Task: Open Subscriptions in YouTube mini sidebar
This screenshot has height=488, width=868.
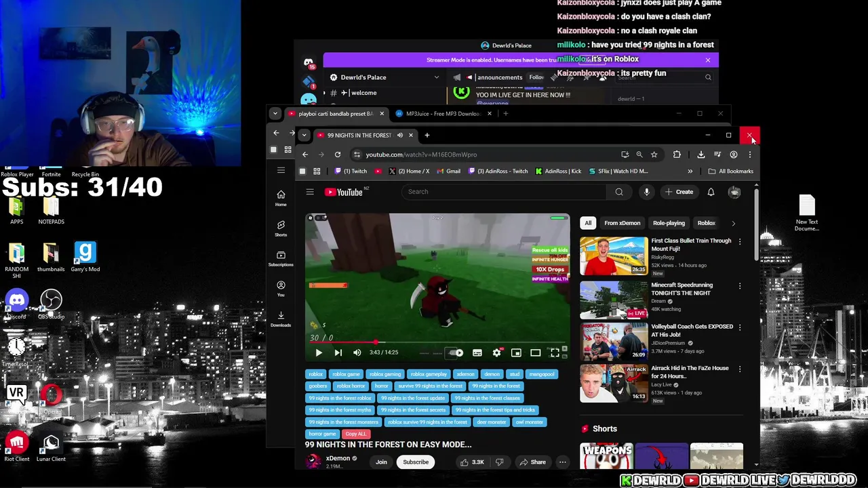Action: click(281, 258)
